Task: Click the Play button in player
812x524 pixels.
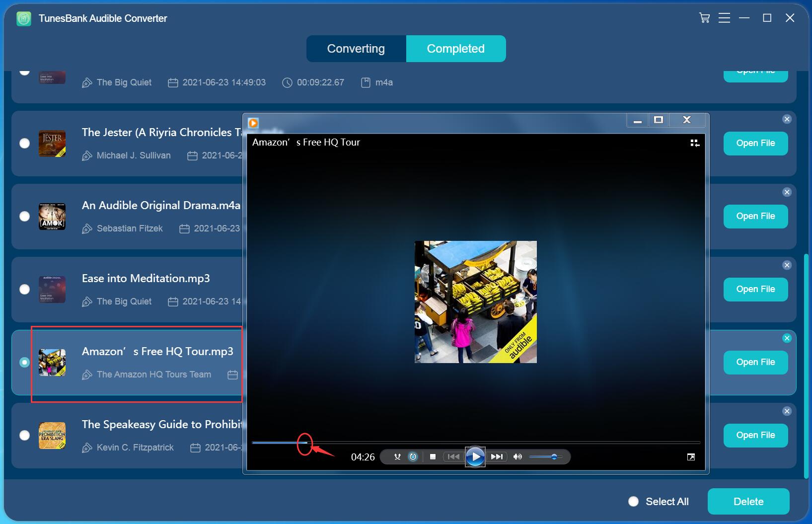Action: coord(475,456)
